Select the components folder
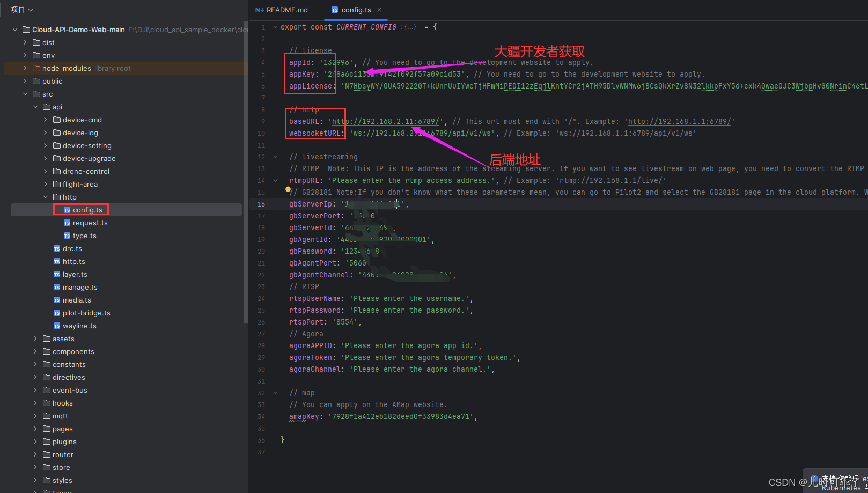This screenshot has width=868, height=493. point(73,351)
